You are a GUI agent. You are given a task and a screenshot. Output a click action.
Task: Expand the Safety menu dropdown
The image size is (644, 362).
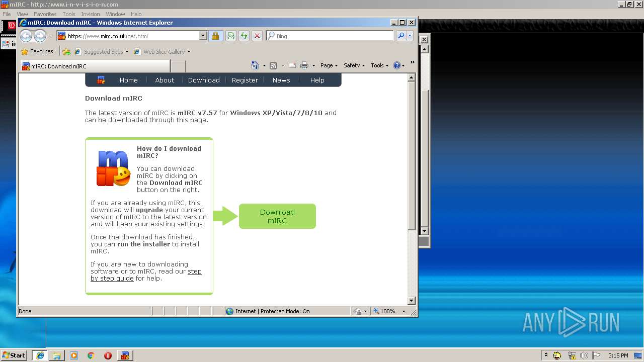(x=354, y=65)
